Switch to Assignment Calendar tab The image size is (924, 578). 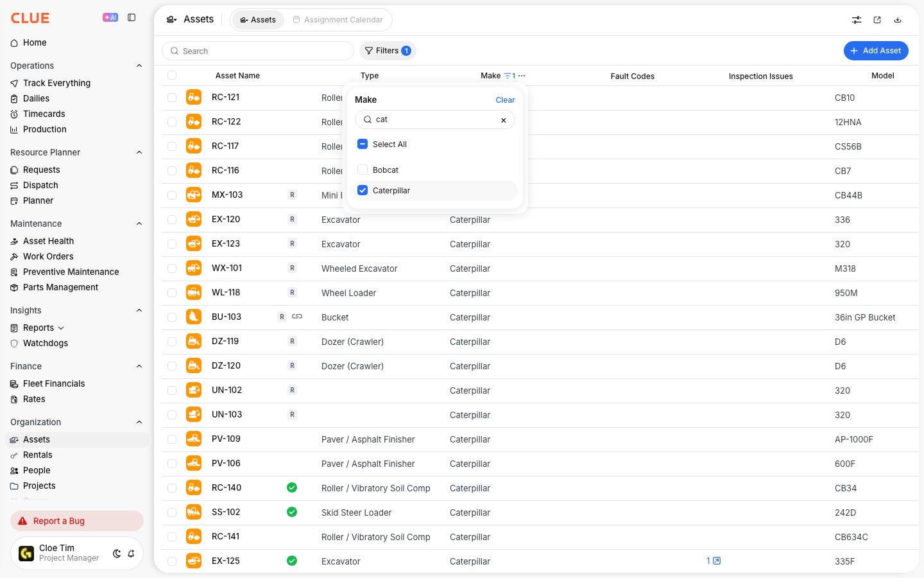pos(338,20)
